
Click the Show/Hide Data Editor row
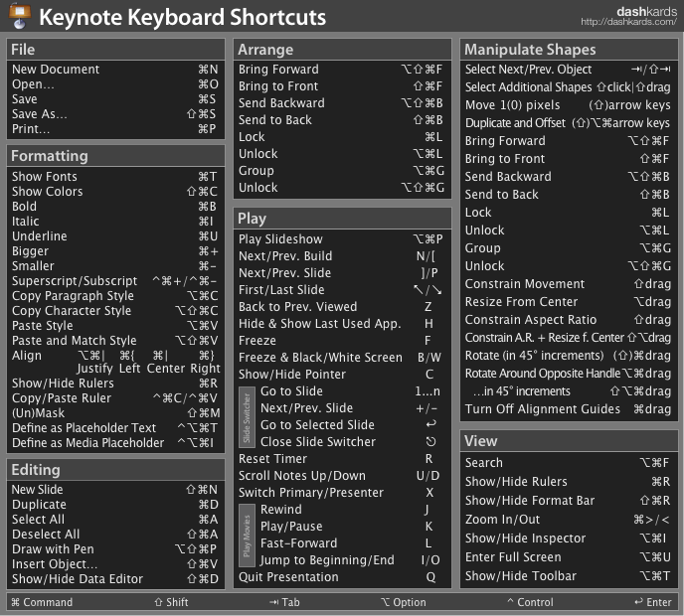(115, 579)
